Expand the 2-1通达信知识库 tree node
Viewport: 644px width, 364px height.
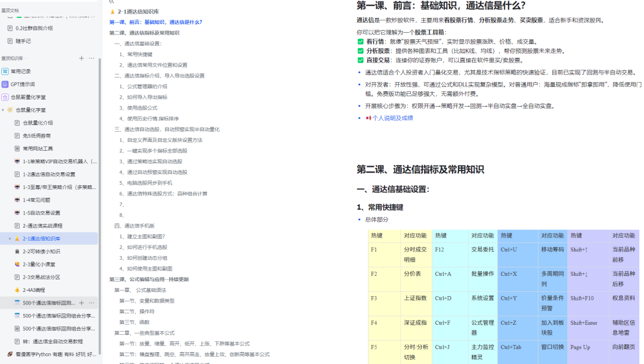click(x=10, y=238)
